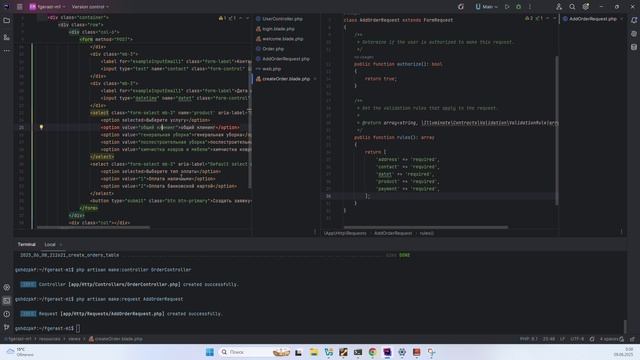Click the UTF-8 encoding status entry
This screenshot has width=640, height=360.
[x=577, y=339]
